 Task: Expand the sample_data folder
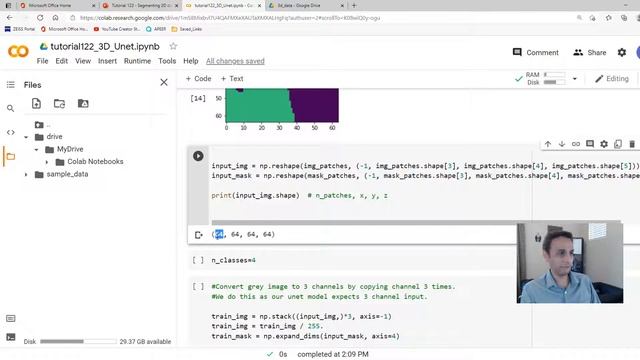[x=26, y=175]
